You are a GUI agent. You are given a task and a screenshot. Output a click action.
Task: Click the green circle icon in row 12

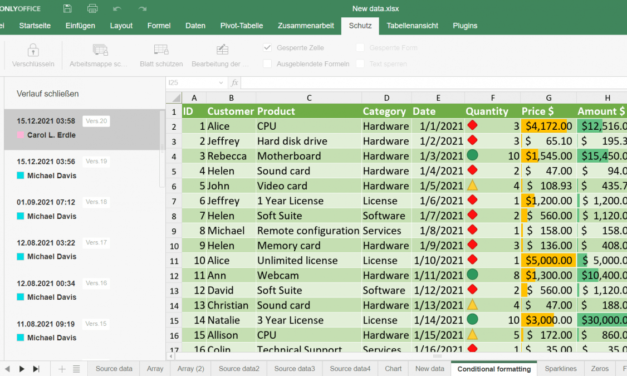(x=472, y=274)
